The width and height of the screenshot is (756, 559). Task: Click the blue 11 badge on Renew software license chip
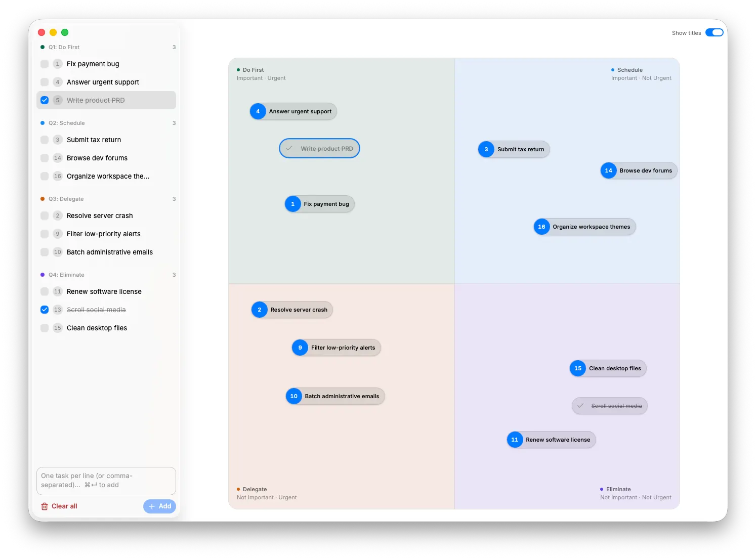pyautogui.click(x=515, y=440)
